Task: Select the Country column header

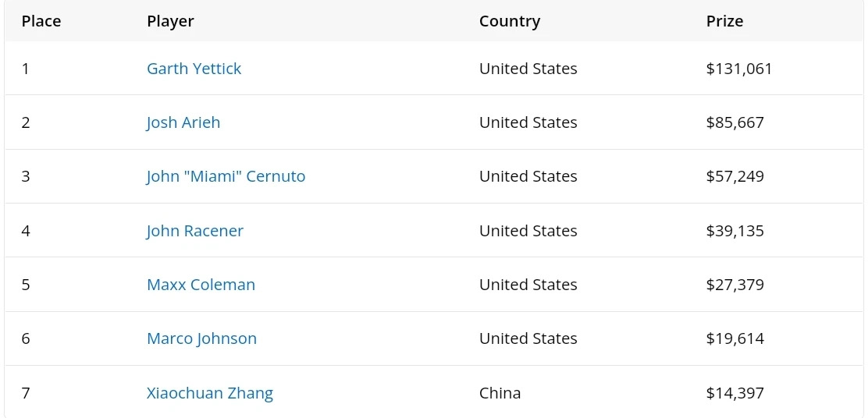Action: tap(510, 21)
